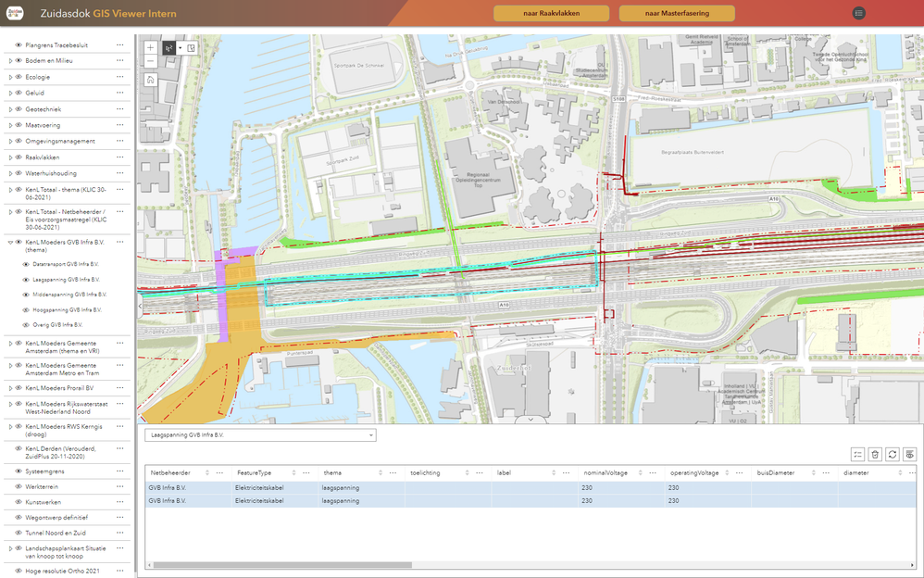The width and height of the screenshot is (924, 578).
Task: Expand Landschapsplankaart Situatie layer group
Action: click(x=10, y=548)
